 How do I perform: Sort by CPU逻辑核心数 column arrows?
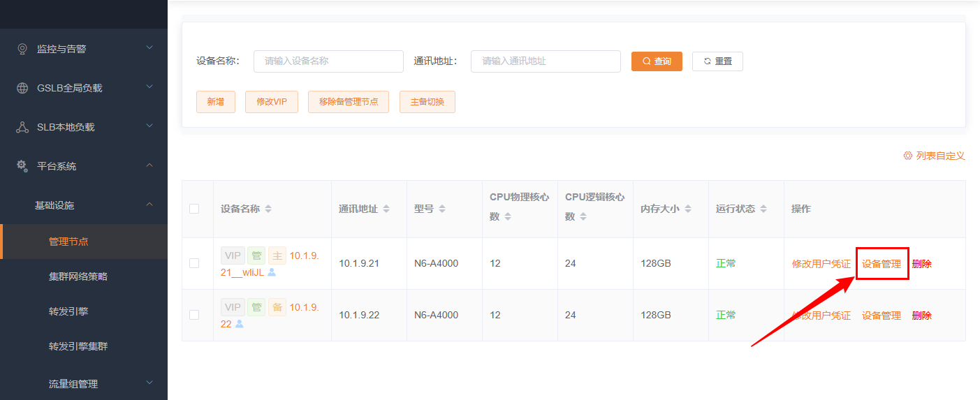coord(583,217)
